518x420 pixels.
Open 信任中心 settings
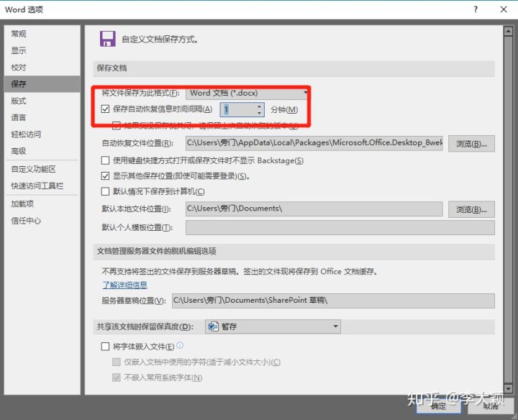coord(42,221)
